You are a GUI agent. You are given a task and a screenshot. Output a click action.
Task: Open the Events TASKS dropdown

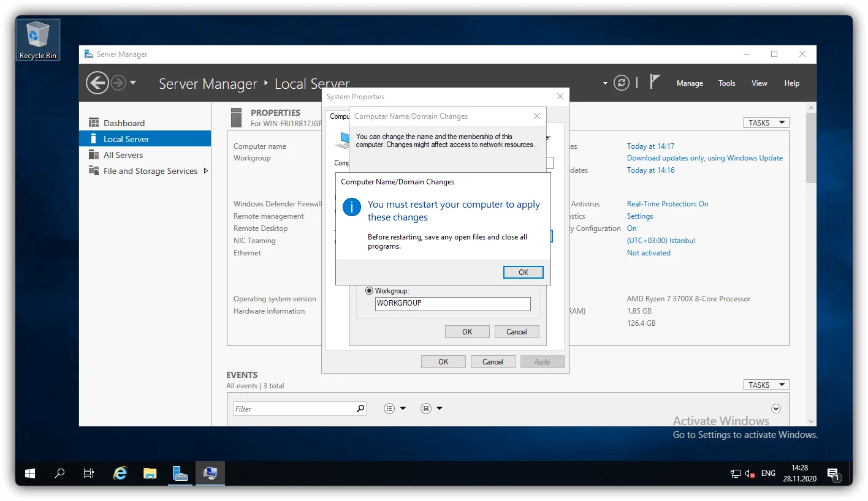click(766, 385)
